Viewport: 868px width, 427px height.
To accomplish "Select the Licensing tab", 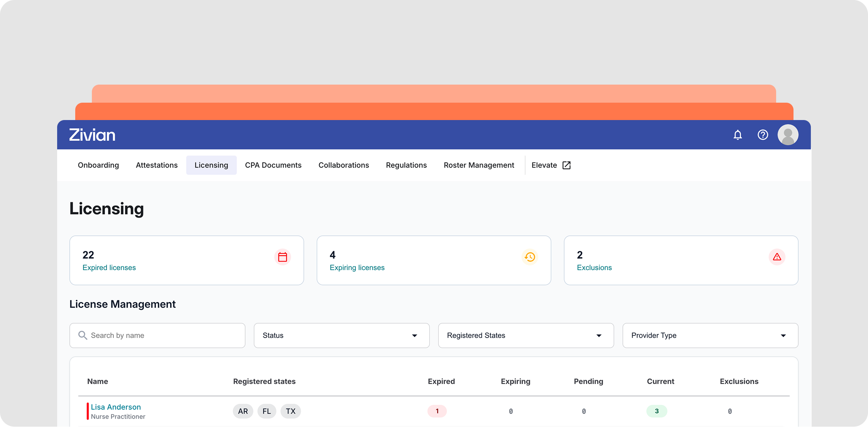I will [x=211, y=165].
